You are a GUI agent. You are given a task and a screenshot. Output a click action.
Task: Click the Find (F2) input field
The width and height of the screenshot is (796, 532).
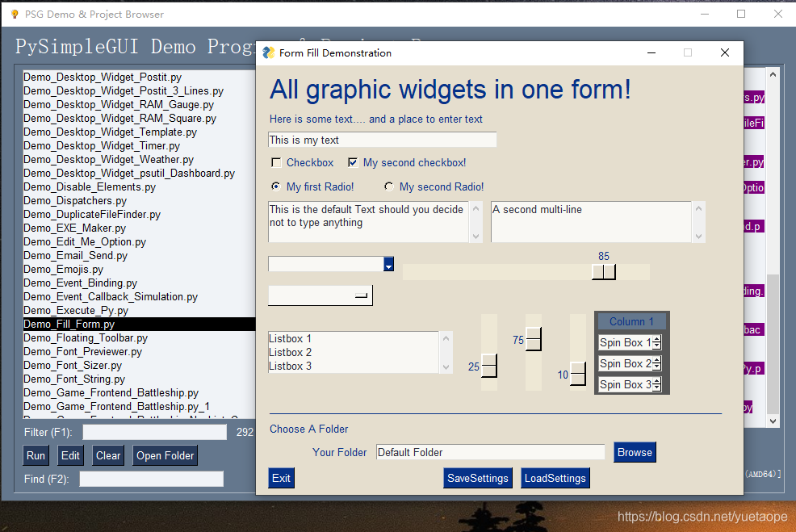tap(151, 479)
